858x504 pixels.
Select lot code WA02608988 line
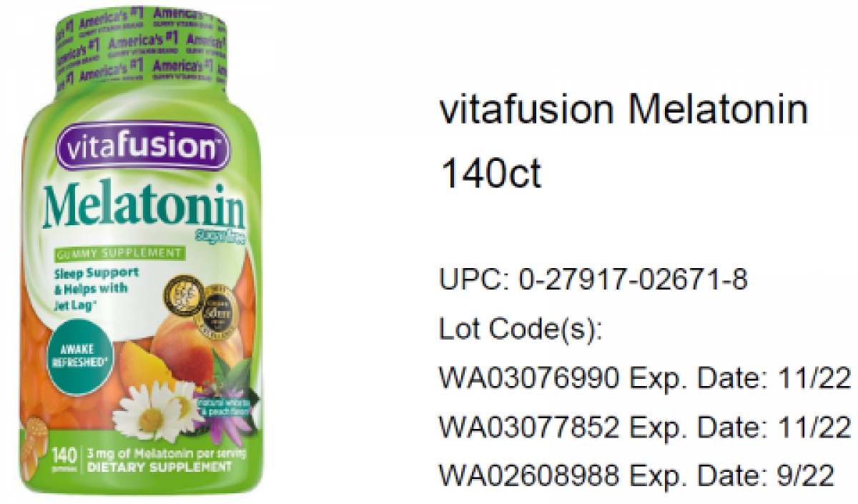[x=636, y=476]
